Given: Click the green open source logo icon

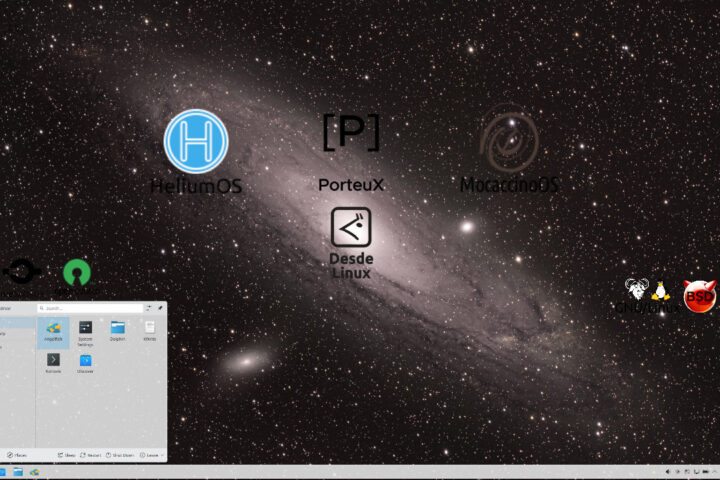Looking at the screenshot, I should (x=76, y=272).
